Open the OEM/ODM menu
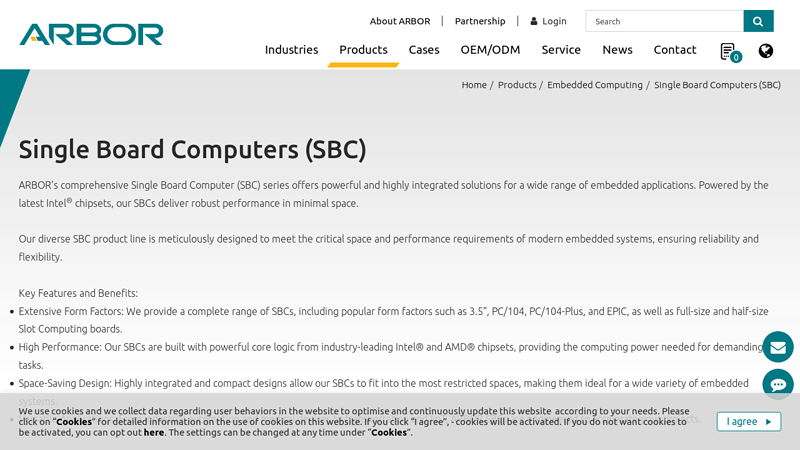The height and width of the screenshot is (450, 800). [490, 49]
